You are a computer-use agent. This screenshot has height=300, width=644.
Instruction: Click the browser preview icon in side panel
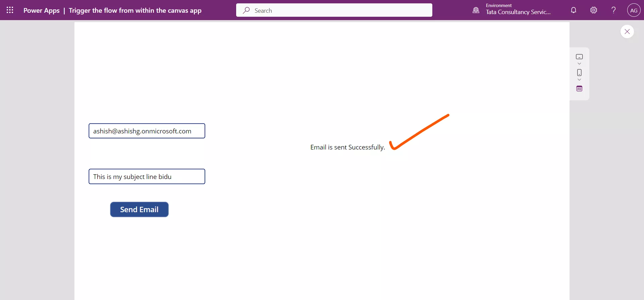pos(579,89)
